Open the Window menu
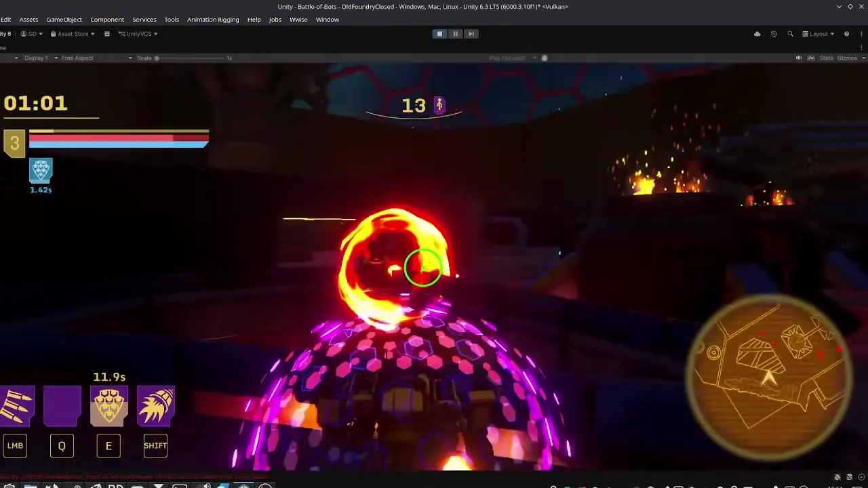The width and height of the screenshot is (868, 488). coord(327,20)
